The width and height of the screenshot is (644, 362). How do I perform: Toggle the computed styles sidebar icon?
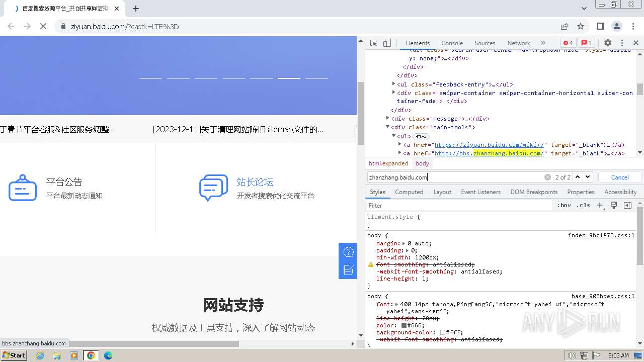[627, 205]
